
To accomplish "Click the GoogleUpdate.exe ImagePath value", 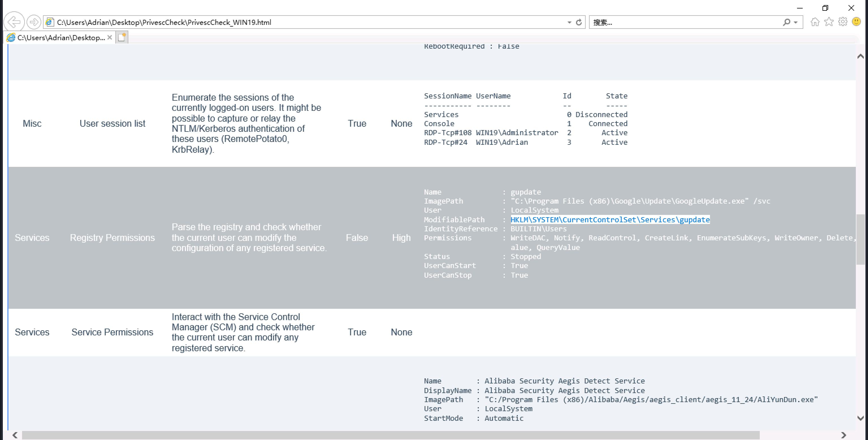I will coord(640,201).
